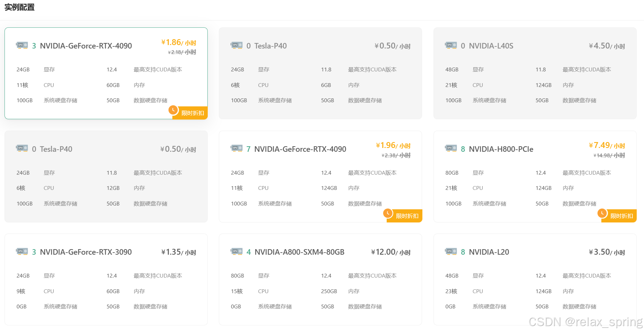The image size is (644, 333).
Task: Select the NVIDIA-L20 card title
Action: pyautogui.click(x=489, y=252)
